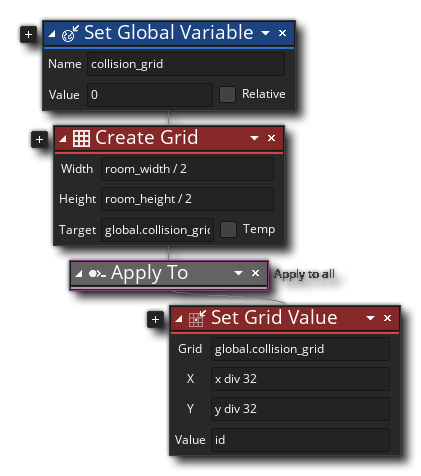Open Set Grid Value dropdown menu
The width and height of the screenshot is (421, 476).
click(370, 318)
